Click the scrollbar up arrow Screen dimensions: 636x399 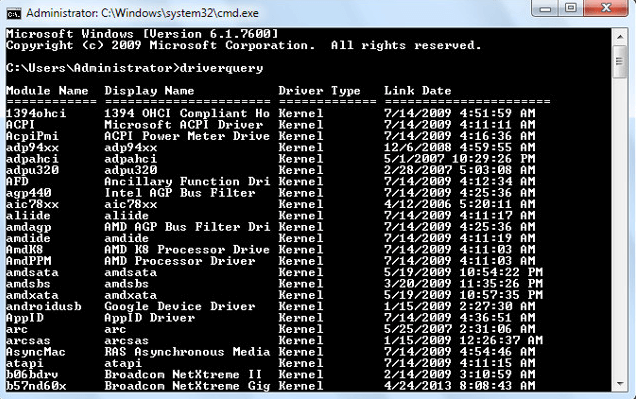coord(620,37)
